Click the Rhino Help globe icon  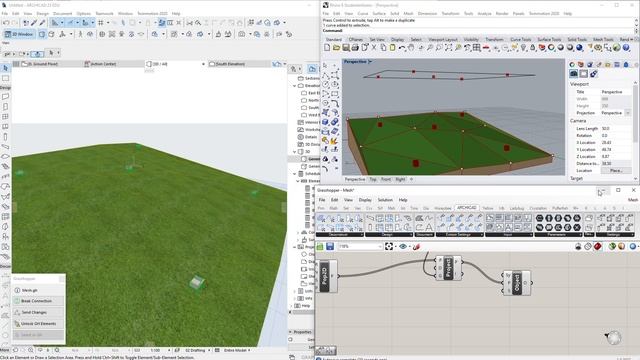pos(626,48)
